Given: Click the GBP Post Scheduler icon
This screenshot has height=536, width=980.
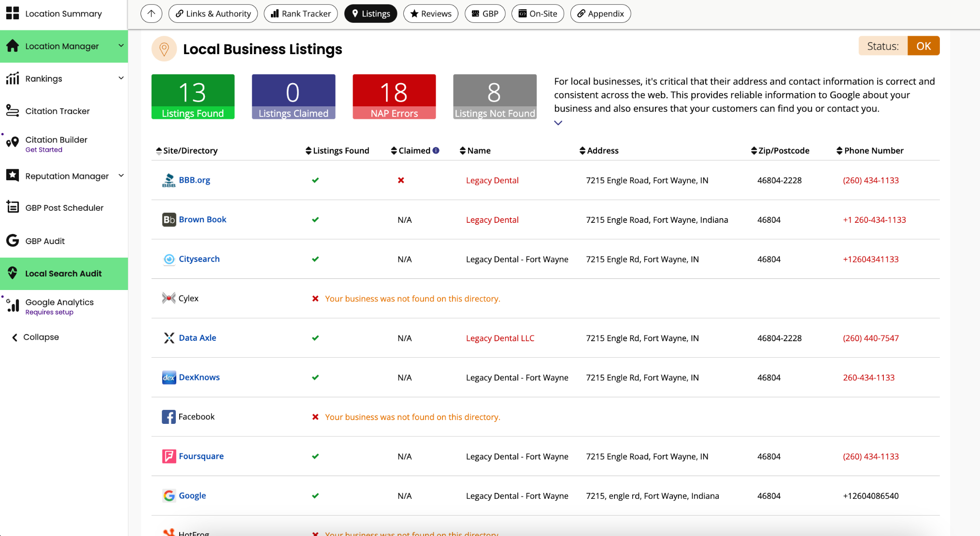Looking at the screenshot, I should coord(13,207).
